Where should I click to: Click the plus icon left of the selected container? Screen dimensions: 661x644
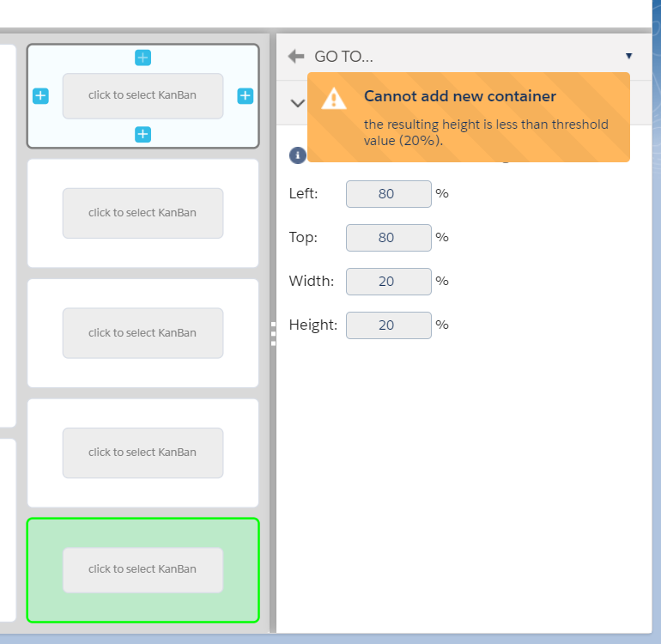point(40,96)
